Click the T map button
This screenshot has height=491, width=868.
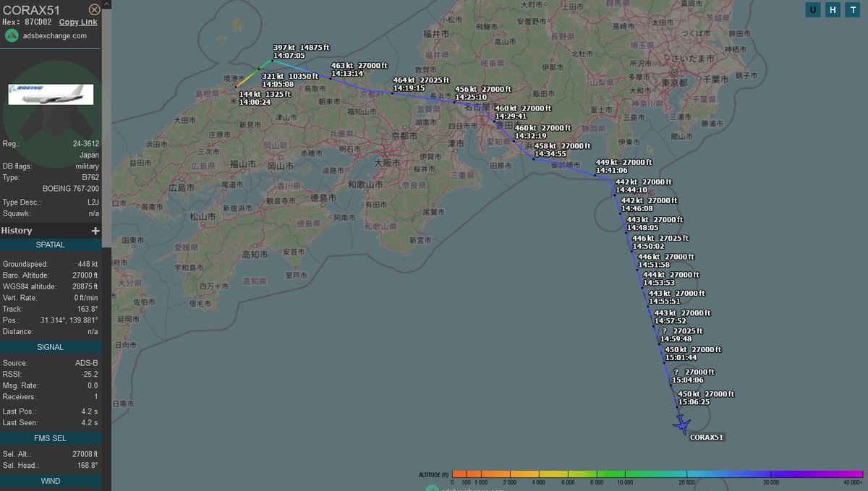point(853,9)
